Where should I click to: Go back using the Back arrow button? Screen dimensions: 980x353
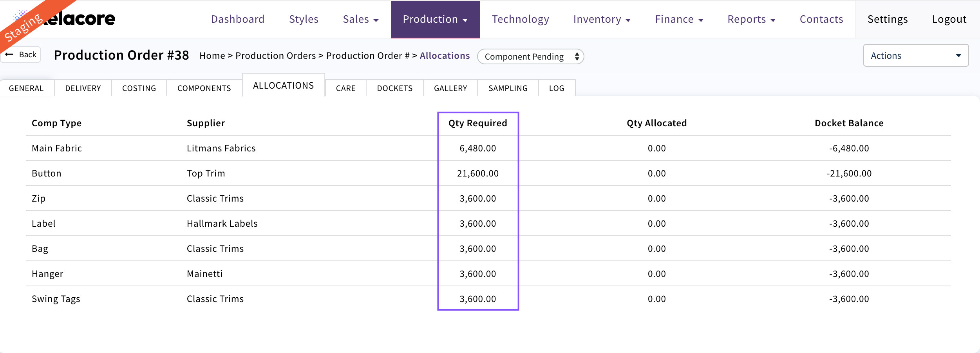21,55
